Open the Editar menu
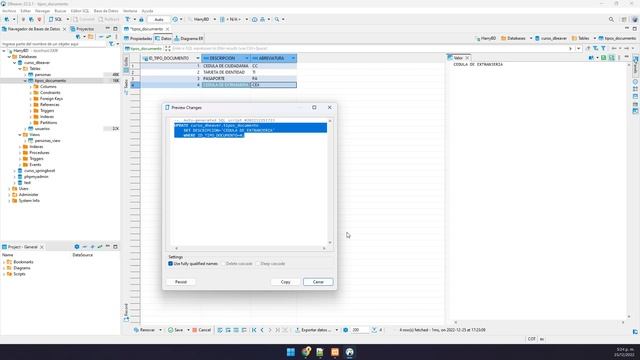 click(25, 11)
